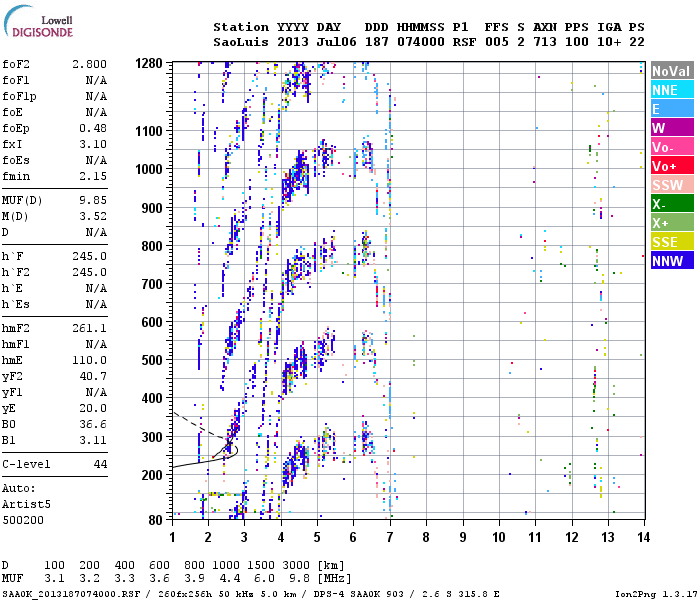This screenshot has height=600, width=700.
Task: Click the X- dark green legend swatch
Action: tap(672, 204)
